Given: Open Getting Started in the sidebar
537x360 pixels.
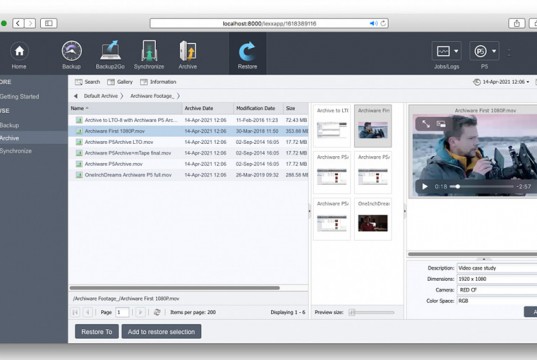Looking at the screenshot, I should pyautogui.click(x=20, y=97).
